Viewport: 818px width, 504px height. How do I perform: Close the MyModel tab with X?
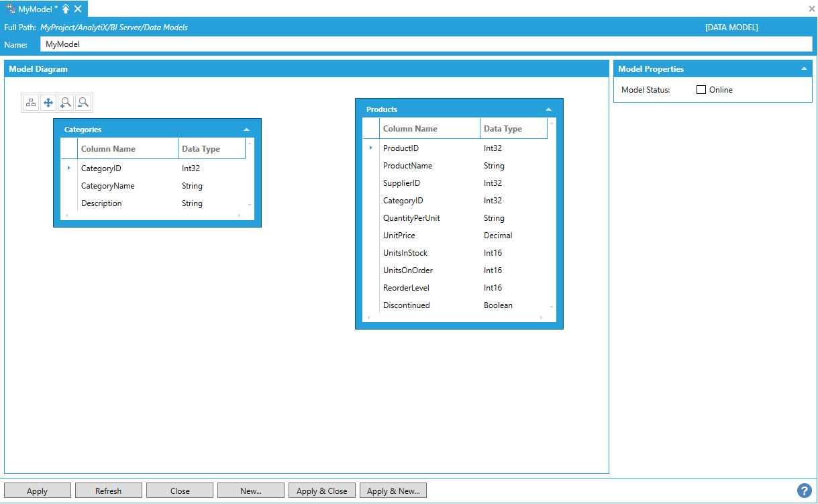point(79,9)
